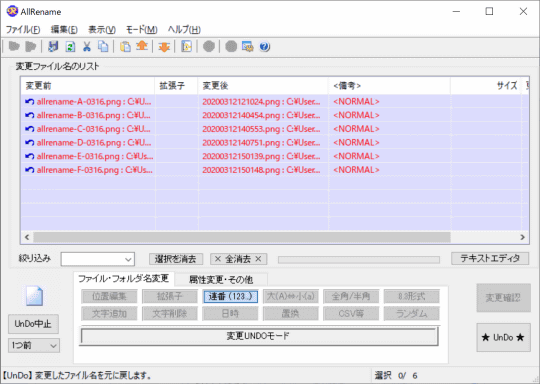Click the UnDo中止 button
540x384 pixels.
[33, 324]
